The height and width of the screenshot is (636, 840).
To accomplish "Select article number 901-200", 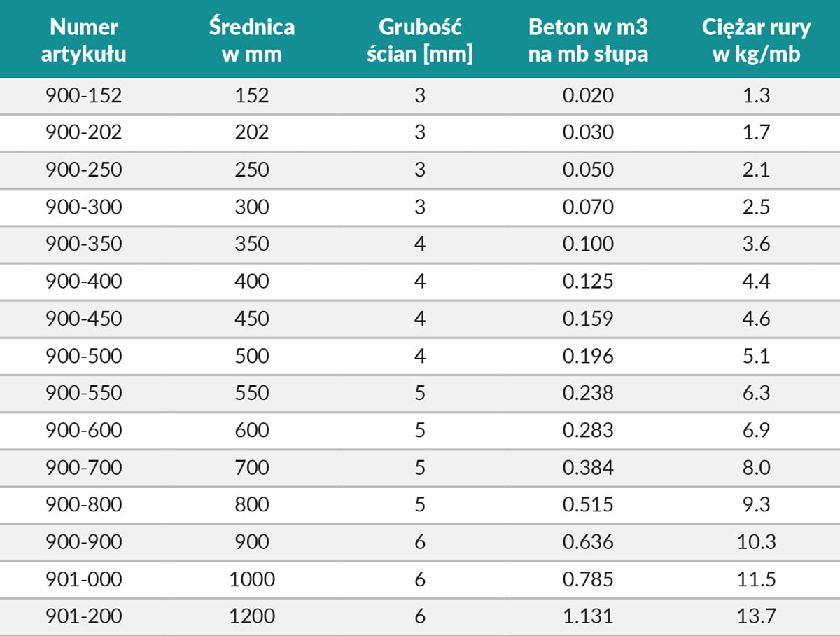I will pos(84,616).
